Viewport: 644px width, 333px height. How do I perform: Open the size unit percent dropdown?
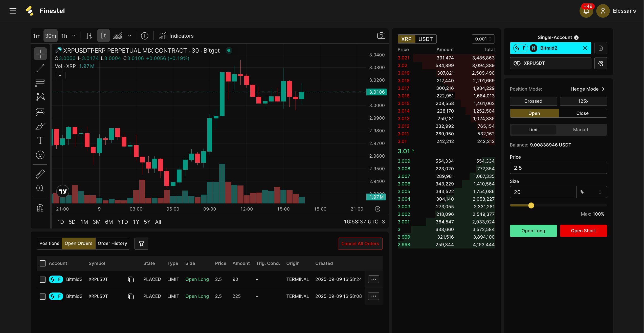click(x=591, y=192)
